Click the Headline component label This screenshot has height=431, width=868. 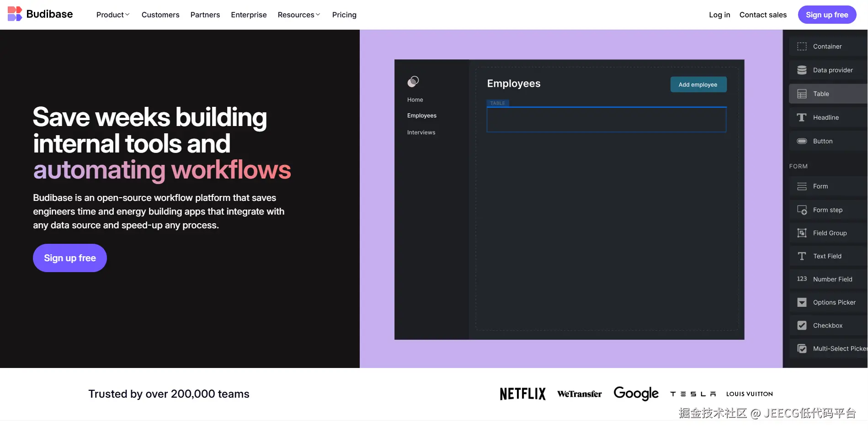tap(826, 118)
